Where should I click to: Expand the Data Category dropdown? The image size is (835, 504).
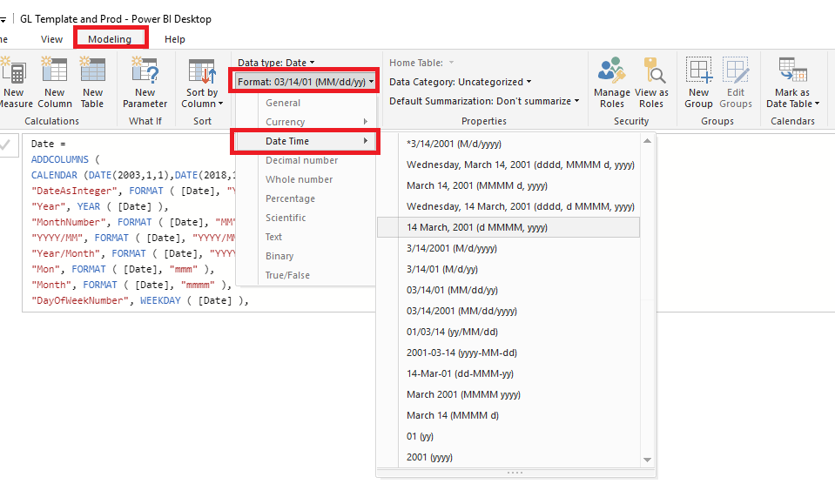pos(460,82)
